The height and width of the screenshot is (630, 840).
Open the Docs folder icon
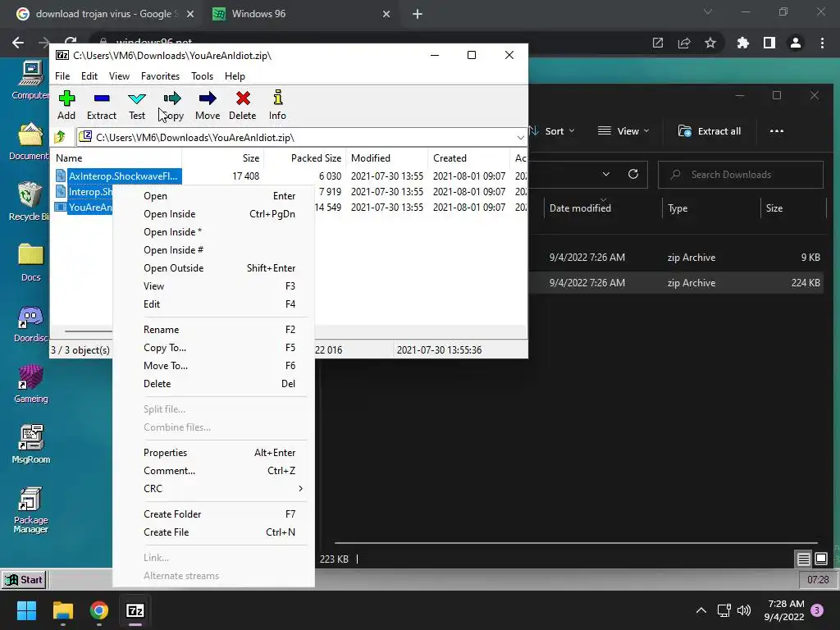30,262
